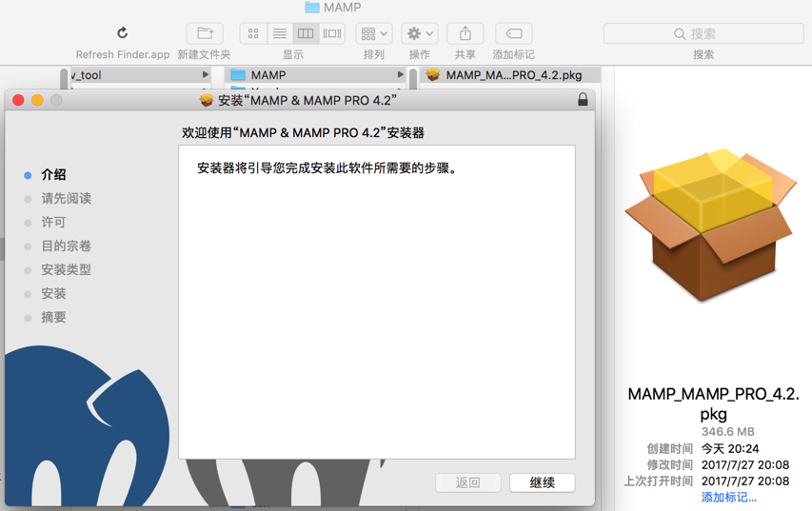Viewport: 812px width, 511px height.
Task: Click the 添加标记... link in preview
Action: pyautogui.click(x=728, y=498)
